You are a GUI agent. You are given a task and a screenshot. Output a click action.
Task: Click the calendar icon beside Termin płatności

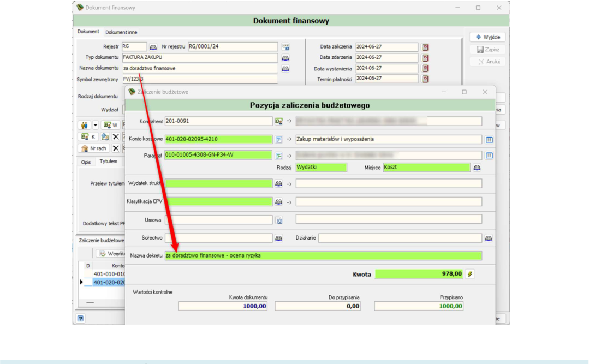[x=425, y=79]
